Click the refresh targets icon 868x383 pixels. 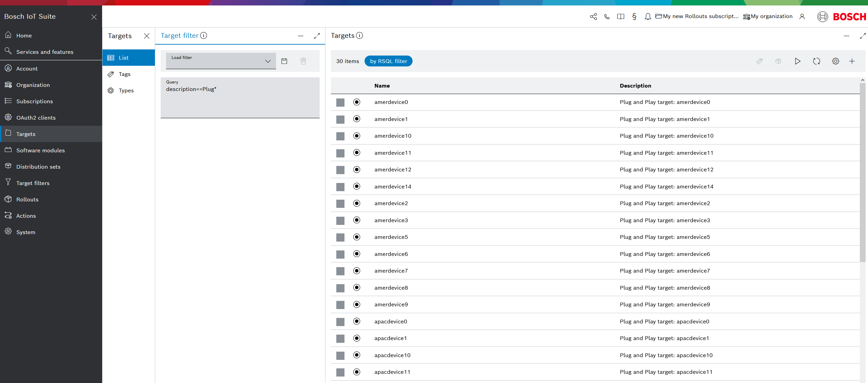pyautogui.click(x=816, y=61)
